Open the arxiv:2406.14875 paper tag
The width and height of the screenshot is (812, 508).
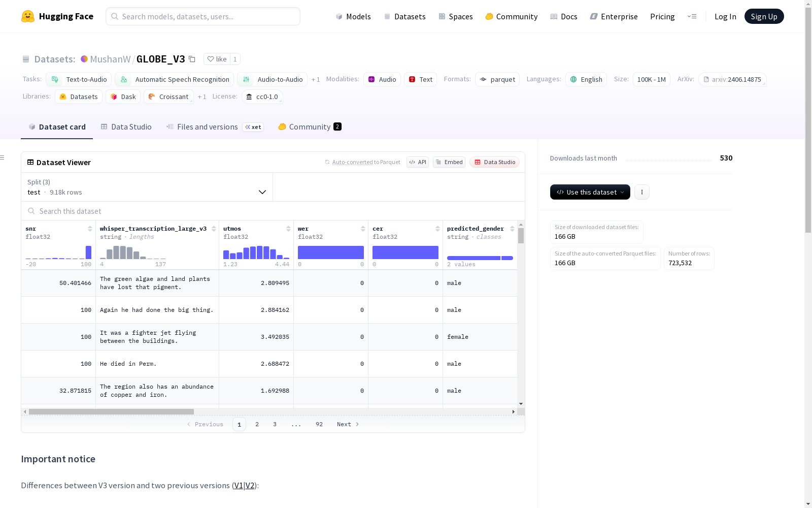(x=732, y=79)
